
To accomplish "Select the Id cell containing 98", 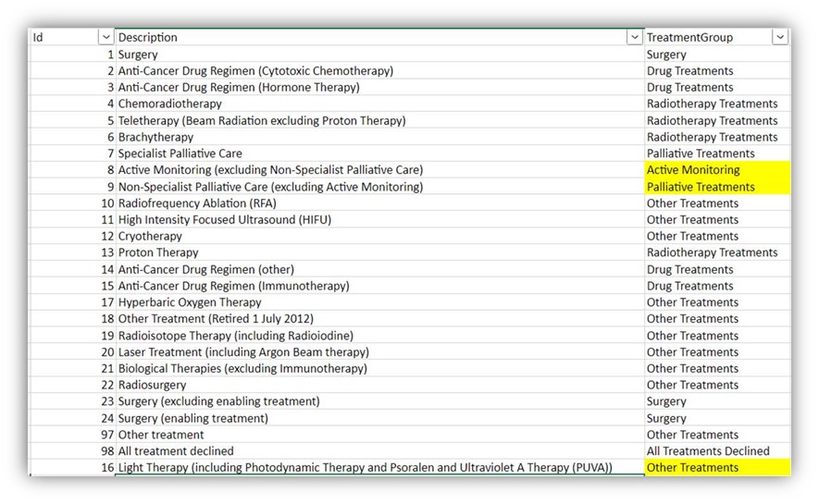I will (x=72, y=450).
